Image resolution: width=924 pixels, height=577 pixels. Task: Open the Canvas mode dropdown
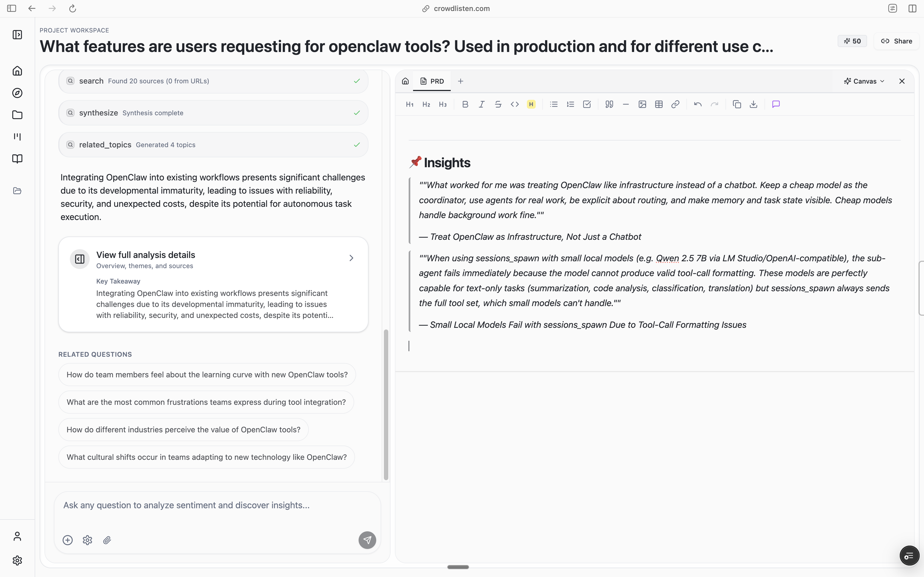coord(864,81)
